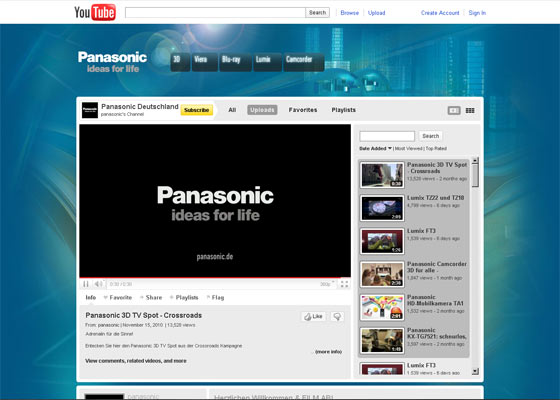This screenshot has height=400, width=560.
Task: Sort videos by Most Viewed
Action: click(409, 149)
